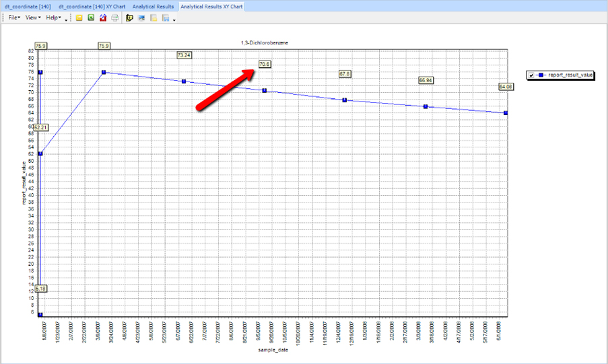This screenshot has height=364, width=608.
Task: Click the printer icon in the toolbar
Action: pos(114,18)
